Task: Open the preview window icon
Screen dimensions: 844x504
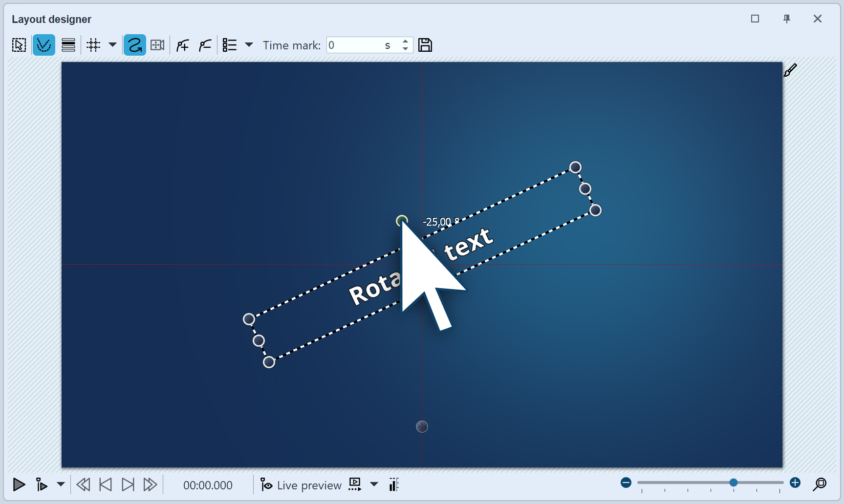Action: pos(354,484)
